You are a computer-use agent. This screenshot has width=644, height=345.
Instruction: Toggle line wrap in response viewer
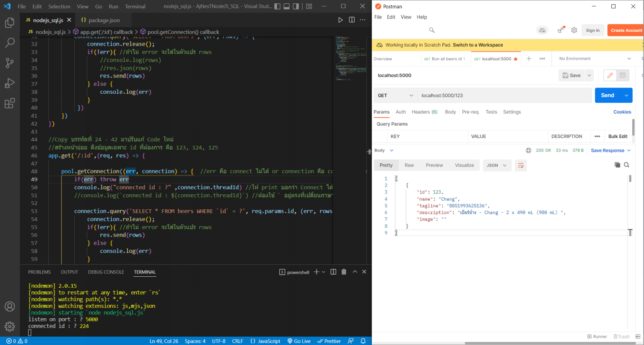click(521, 165)
